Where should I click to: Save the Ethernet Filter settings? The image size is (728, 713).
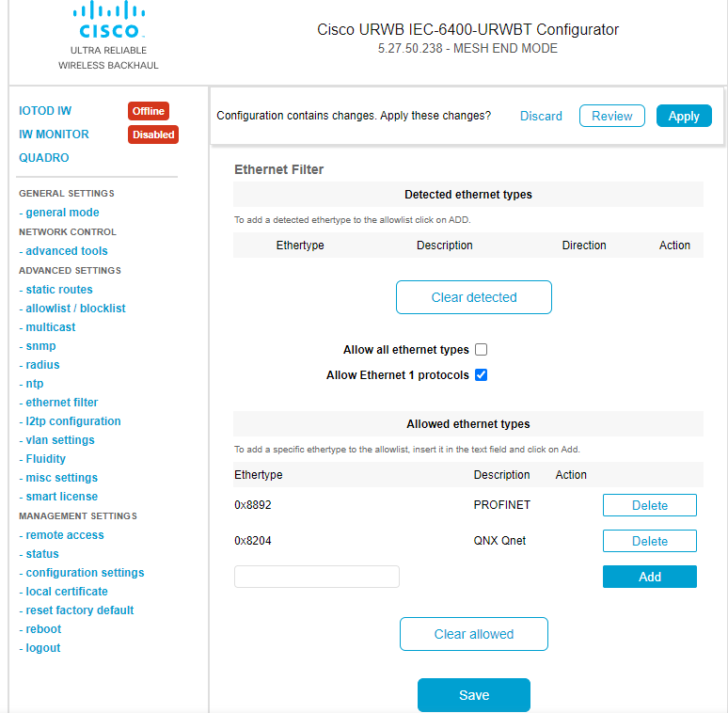pyautogui.click(x=474, y=695)
